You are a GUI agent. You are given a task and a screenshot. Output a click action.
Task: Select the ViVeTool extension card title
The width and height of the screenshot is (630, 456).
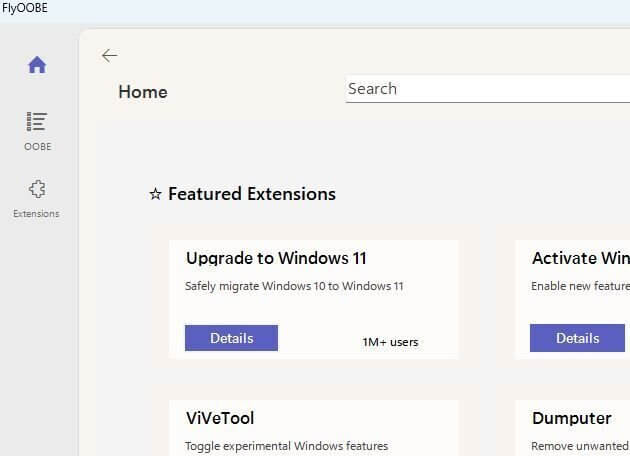point(220,418)
